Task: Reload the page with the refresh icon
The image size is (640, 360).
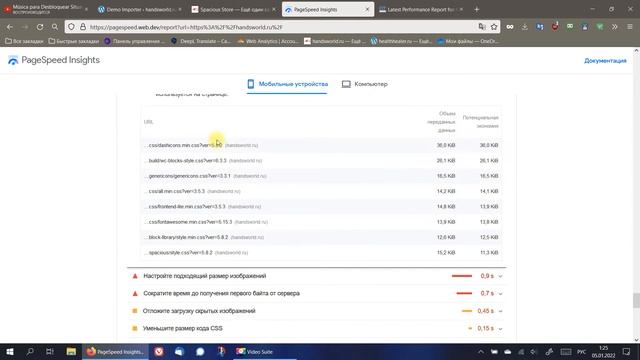Action: click(40, 27)
